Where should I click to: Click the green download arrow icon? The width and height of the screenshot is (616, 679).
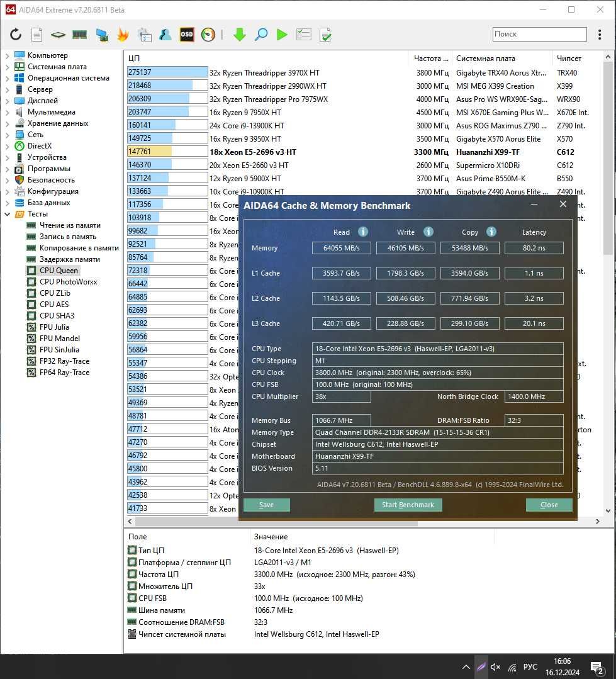tap(239, 34)
